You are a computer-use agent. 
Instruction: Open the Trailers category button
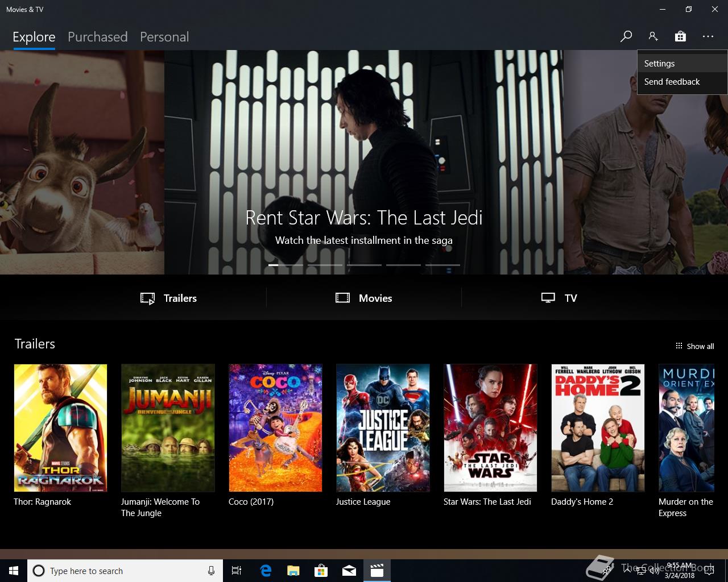[x=168, y=298]
